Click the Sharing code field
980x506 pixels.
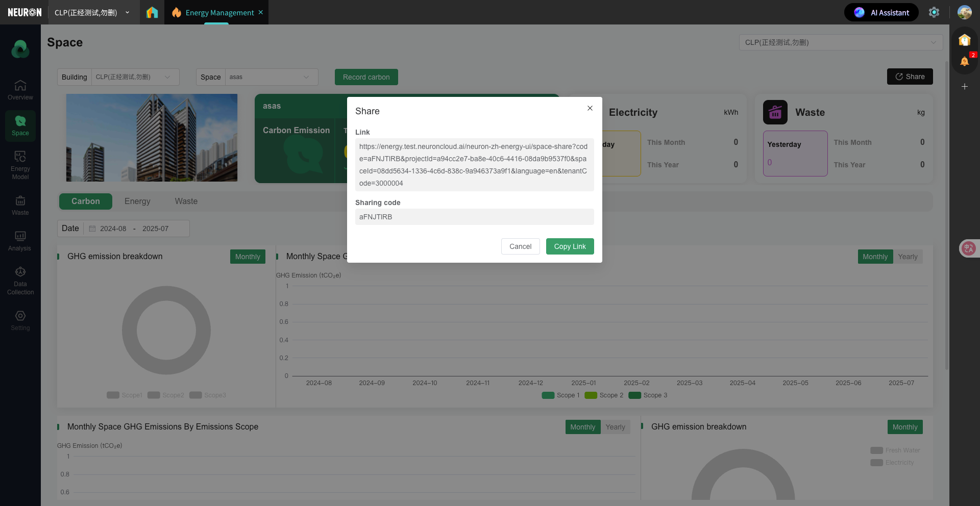click(x=474, y=217)
